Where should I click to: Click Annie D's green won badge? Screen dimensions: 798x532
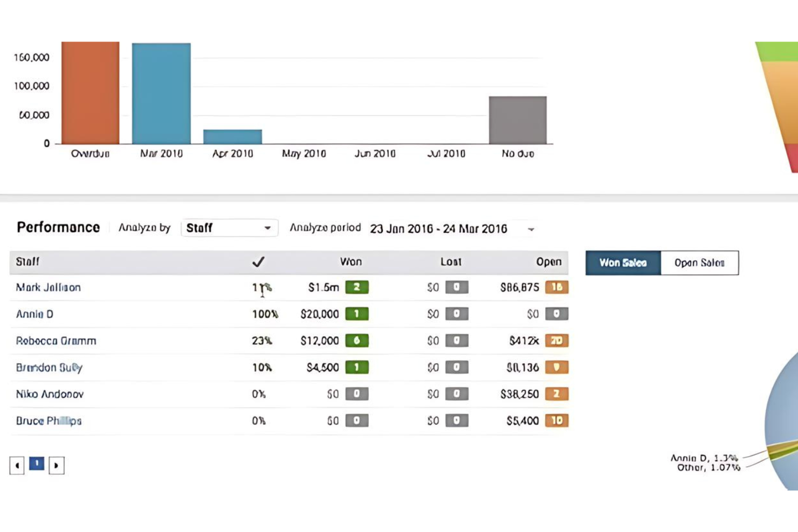(357, 314)
